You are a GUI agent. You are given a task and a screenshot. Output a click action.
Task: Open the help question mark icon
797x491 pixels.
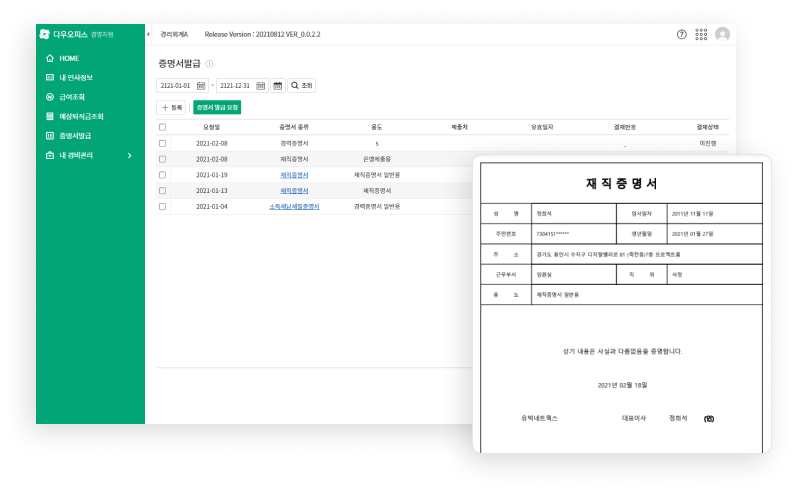(682, 34)
